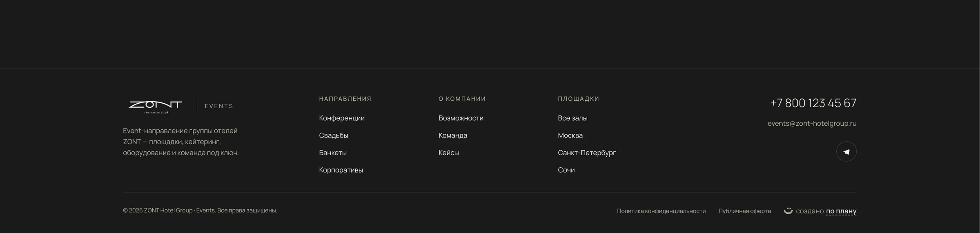Open Корпоративы in the footer
This screenshot has height=233, width=980.
click(x=341, y=170)
